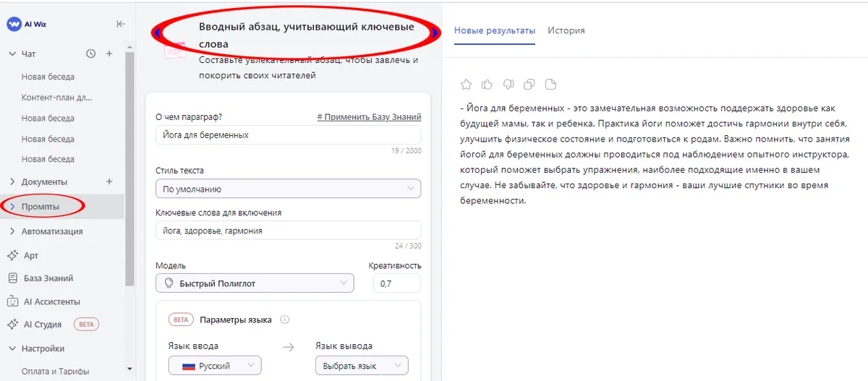The width and height of the screenshot is (868, 381).
Task: Open the first Новая беседа chat
Action: [x=48, y=77]
